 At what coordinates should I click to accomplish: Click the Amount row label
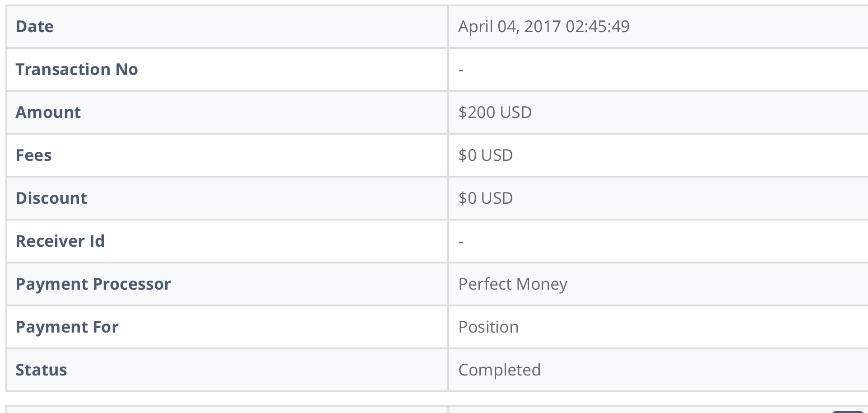coord(48,113)
